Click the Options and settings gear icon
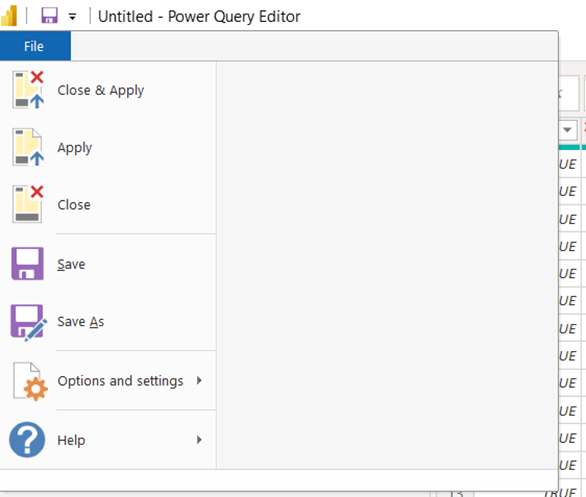 (30, 381)
